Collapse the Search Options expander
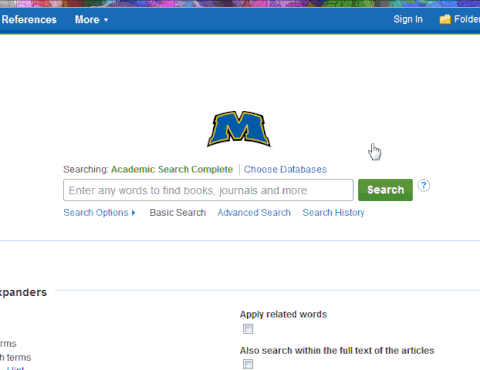The height and width of the screenshot is (370, 480). point(99,213)
